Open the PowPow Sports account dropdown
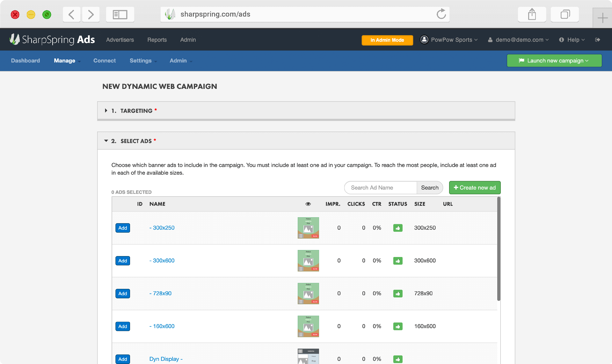Viewport: 612px width, 364px height. (x=449, y=40)
